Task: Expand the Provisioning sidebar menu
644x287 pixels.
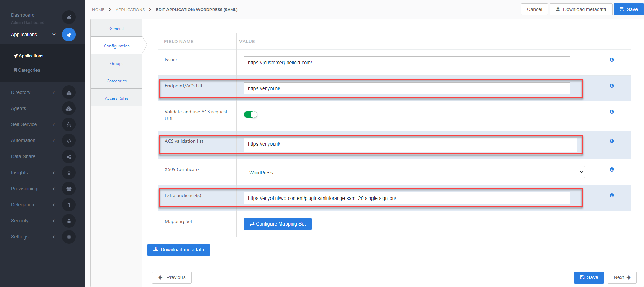Action: click(x=54, y=189)
